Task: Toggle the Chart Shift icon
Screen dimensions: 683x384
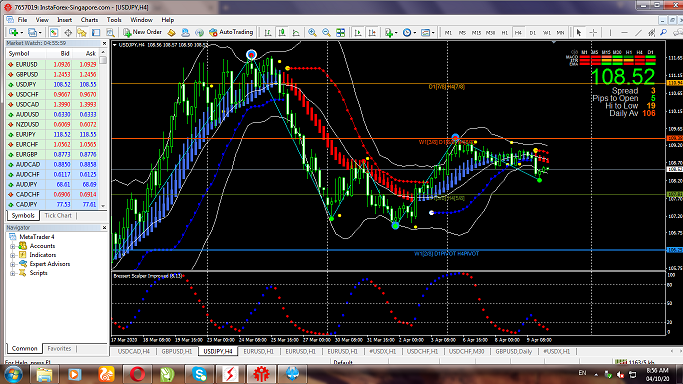Action: coord(372,32)
